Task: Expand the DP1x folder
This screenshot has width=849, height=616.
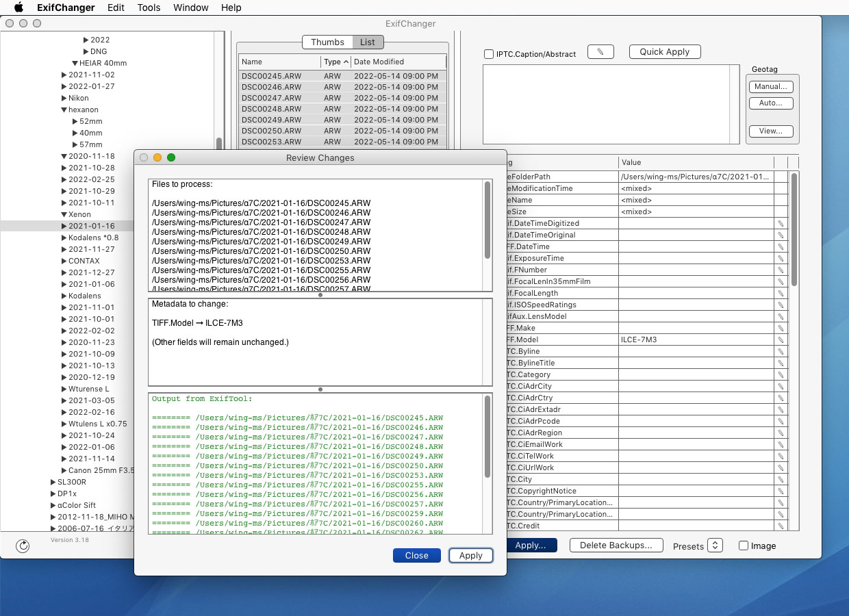Action: click(x=53, y=493)
